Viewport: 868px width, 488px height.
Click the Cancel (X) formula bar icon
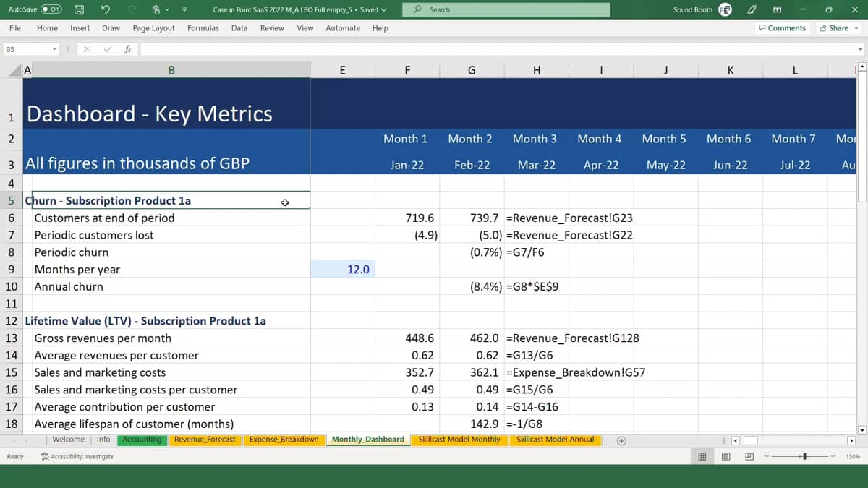(x=87, y=49)
